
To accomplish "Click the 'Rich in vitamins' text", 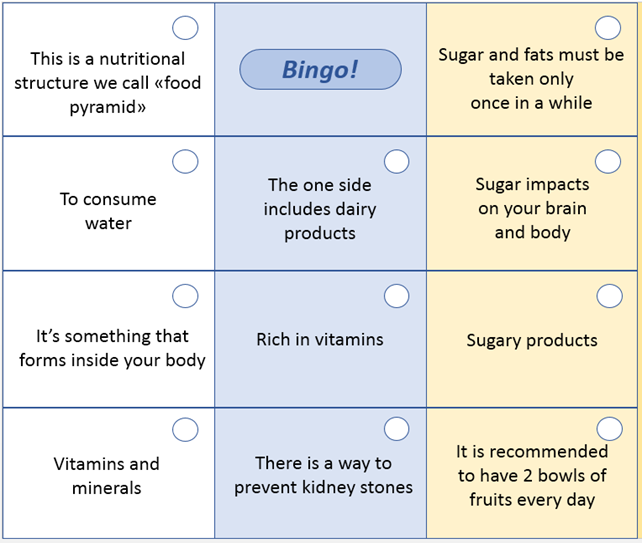I will [320, 339].
